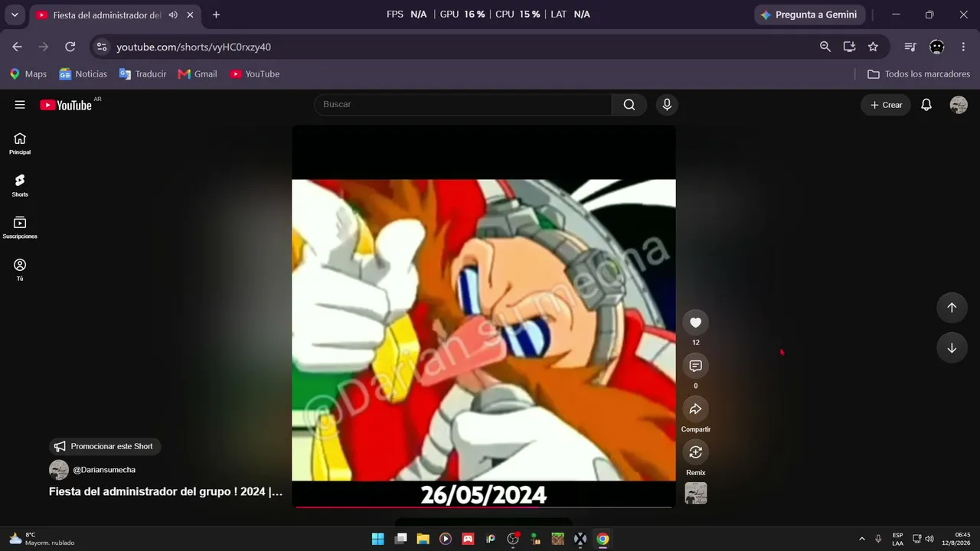
Task: Open the Chrome three-dot menu
Action: pos(963,47)
